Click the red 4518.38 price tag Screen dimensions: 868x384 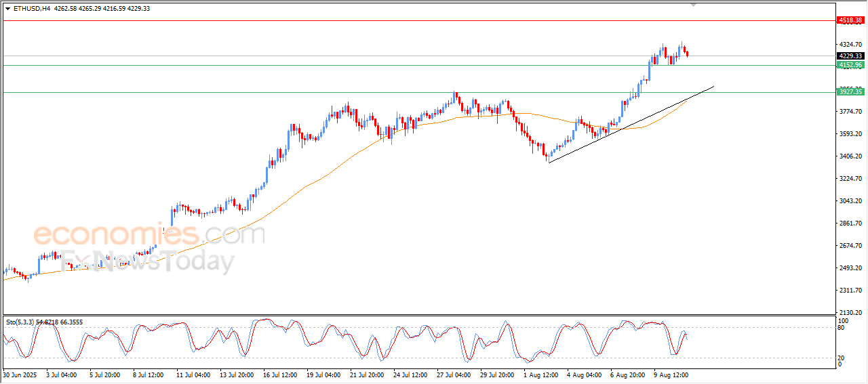pos(850,20)
